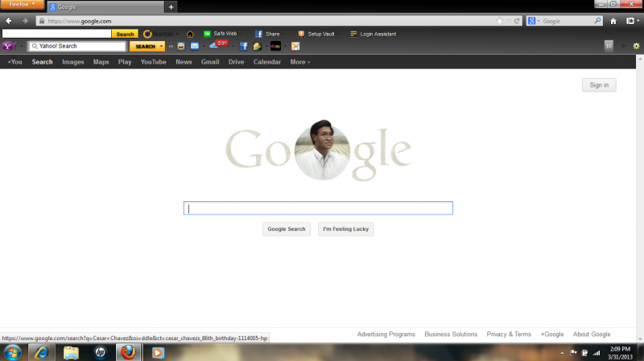This screenshot has width=644, height=361.
Task: Focus the Google search input box
Action: 318,208
